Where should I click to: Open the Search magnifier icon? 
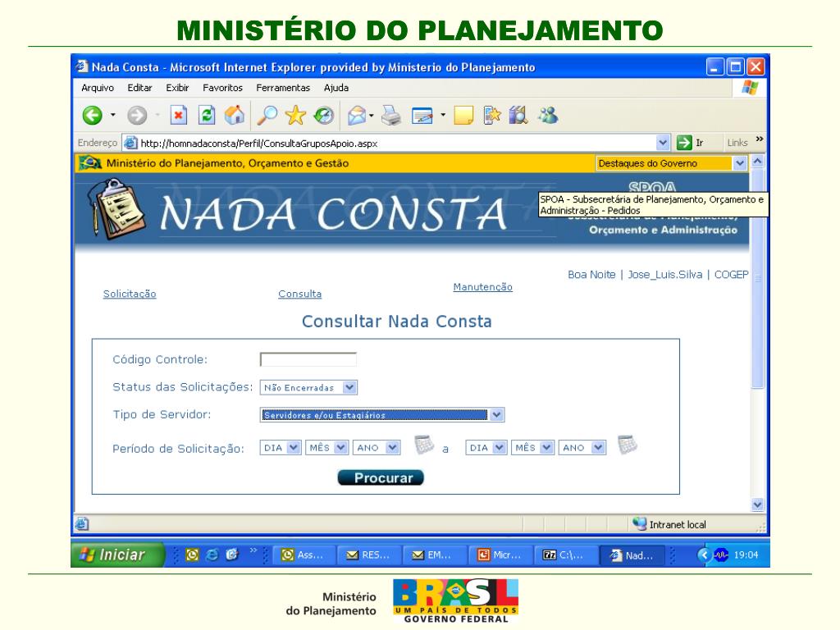click(267, 115)
